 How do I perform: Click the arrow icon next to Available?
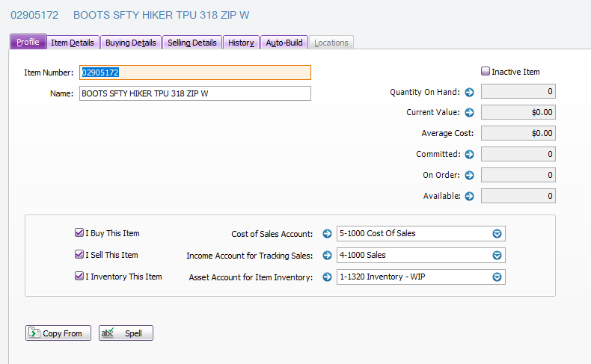(x=470, y=197)
